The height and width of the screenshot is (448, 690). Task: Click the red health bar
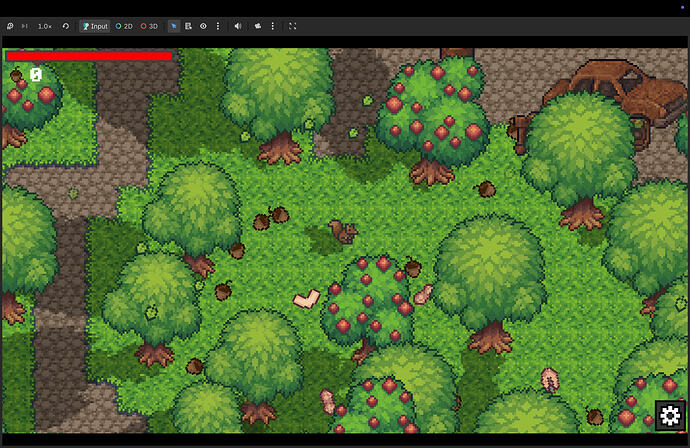pyautogui.click(x=89, y=56)
